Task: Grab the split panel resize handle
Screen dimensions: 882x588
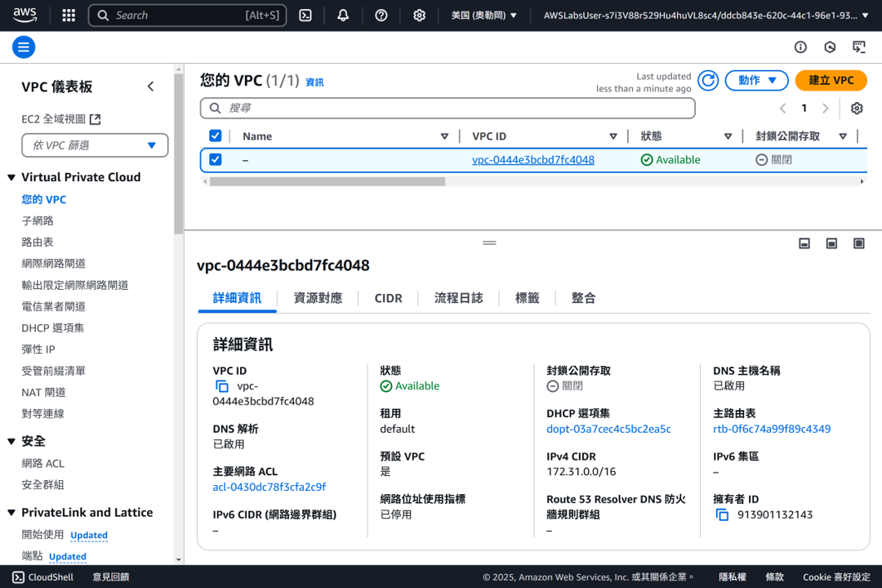Action: click(489, 243)
